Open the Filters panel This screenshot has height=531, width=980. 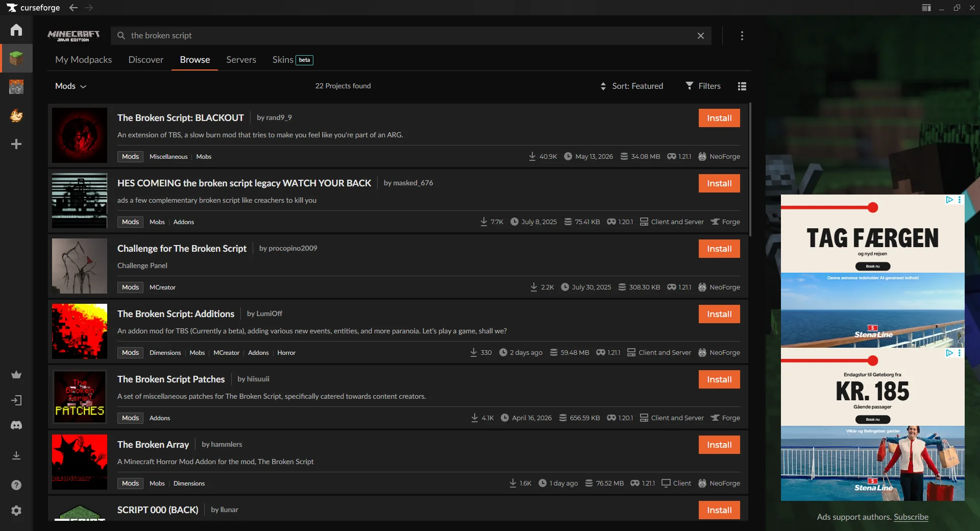point(703,86)
